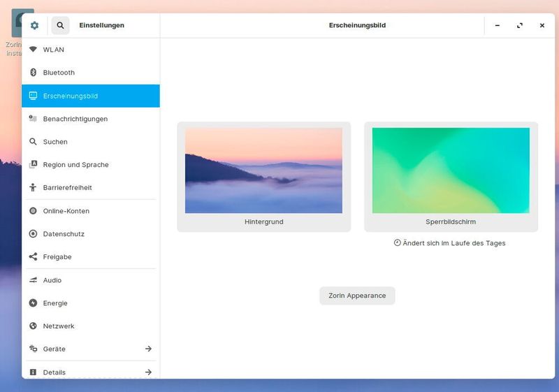
Task: Choose the Hintergrund wallpaper thumbnail
Action: [263, 170]
